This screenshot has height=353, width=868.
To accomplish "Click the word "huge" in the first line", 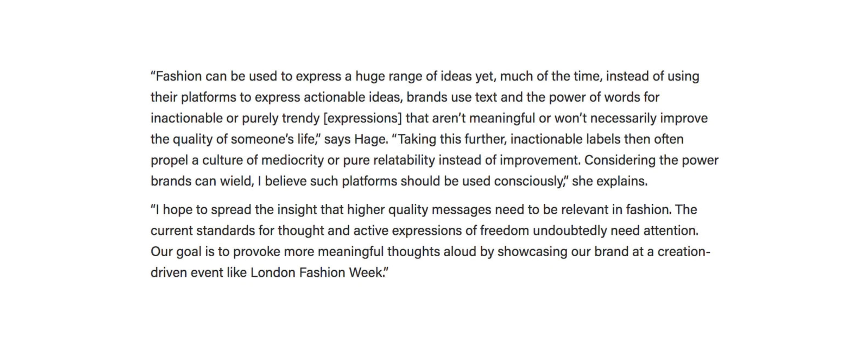I will (370, 76).
